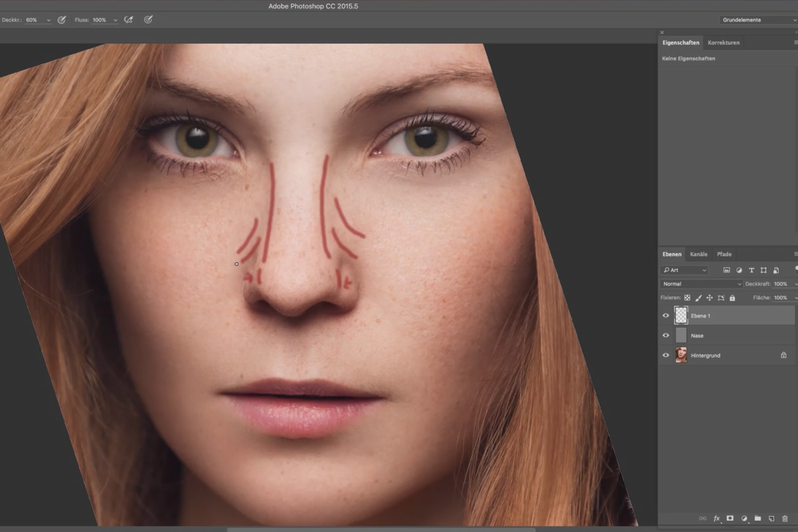Open the Korrekturen tab
Image resolution: width=798 pixels, height=532 pixels.
[x=724, y=43]
